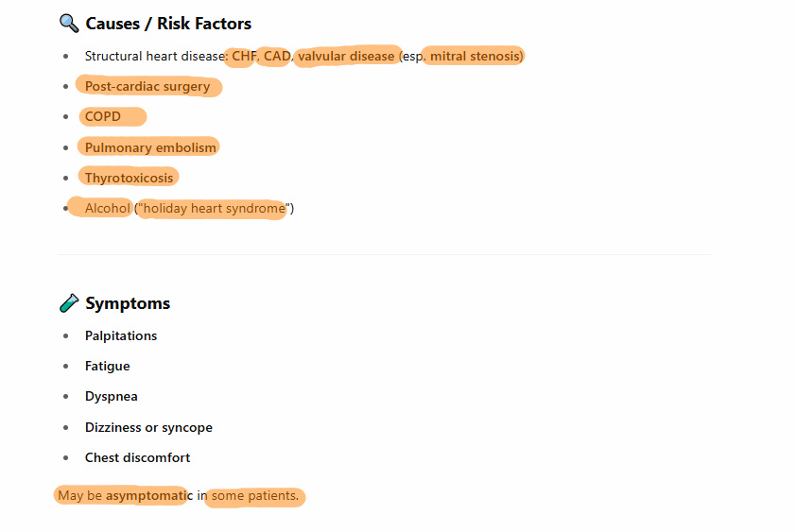Image resolution: width=796 pixels, height=532 pixels.
Task: Click the "Post-cardiac surgery" bullet item
Action: (x=147, y=87)
